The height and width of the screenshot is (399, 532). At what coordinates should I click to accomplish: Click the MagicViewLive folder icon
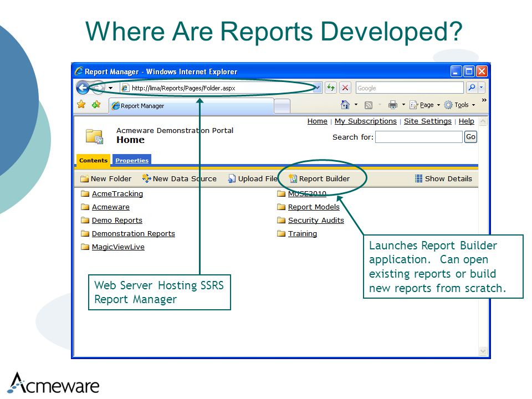[x=85, y=247]
